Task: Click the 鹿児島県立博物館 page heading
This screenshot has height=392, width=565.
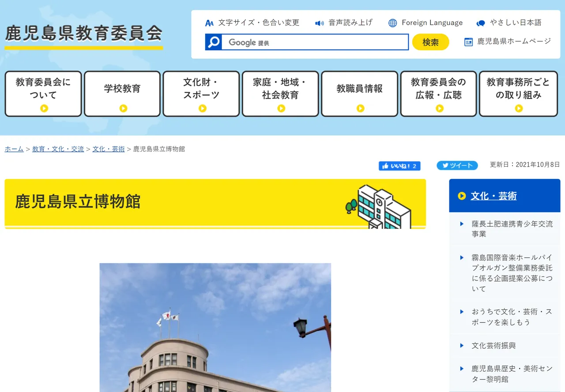Action: pyautogui.click(x=78, y=202)
